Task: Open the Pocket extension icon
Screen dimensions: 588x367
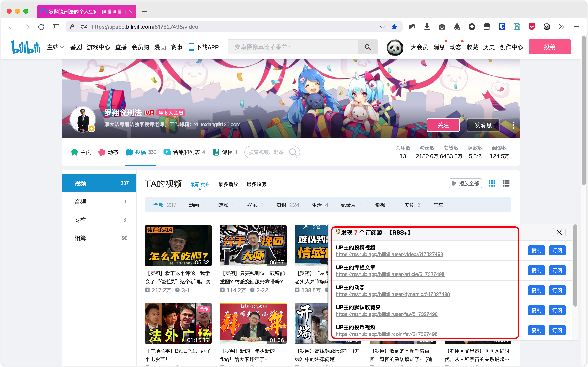Action: click(x=532, y=27)
